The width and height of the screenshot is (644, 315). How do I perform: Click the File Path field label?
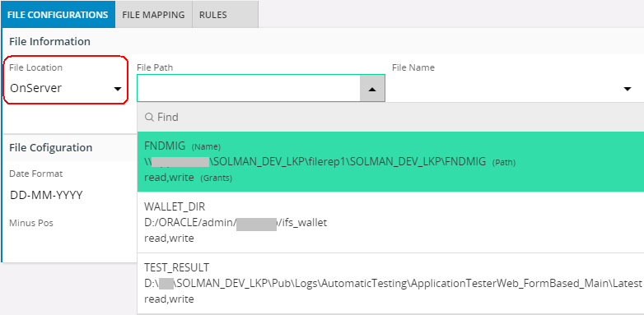pyautogui.click(x=155, y=67)
